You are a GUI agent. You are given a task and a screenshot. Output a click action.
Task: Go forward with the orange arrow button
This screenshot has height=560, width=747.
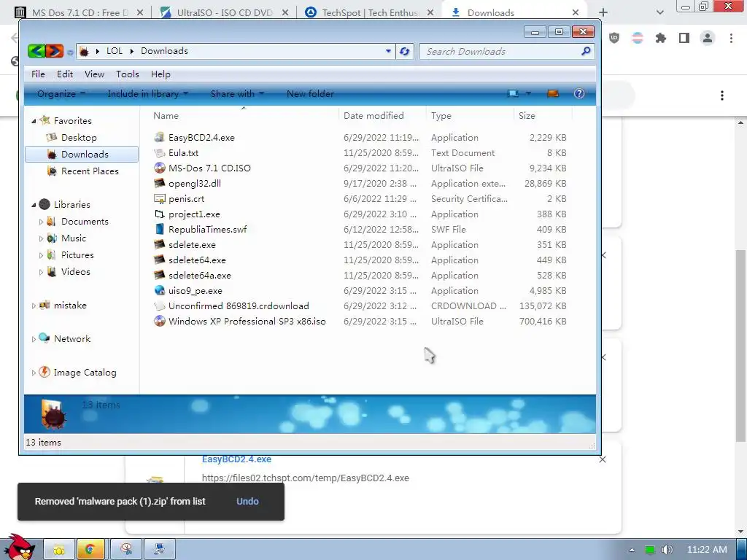pyautogui.click(x=54, y=51)
